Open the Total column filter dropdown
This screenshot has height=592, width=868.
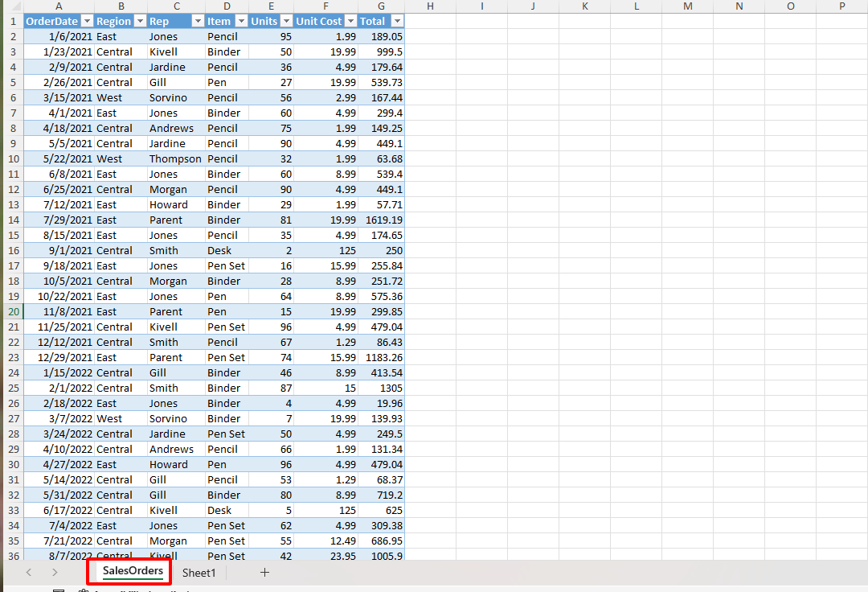[x=398, y=21]
